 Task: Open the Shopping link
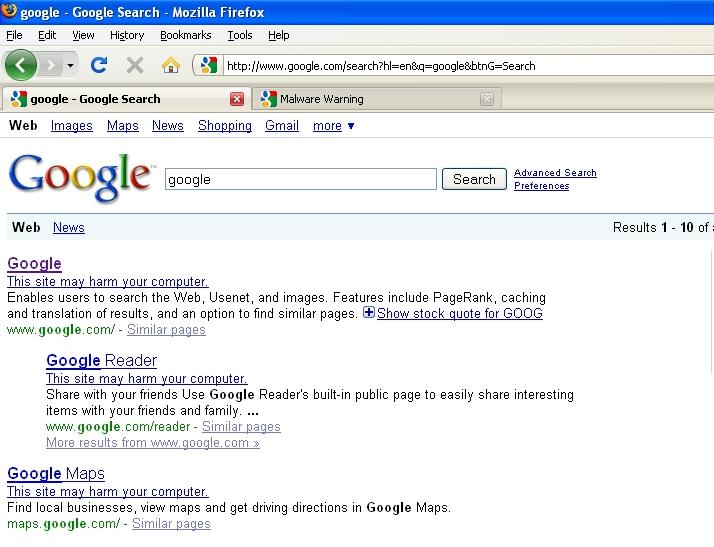(x=225, y=126)
